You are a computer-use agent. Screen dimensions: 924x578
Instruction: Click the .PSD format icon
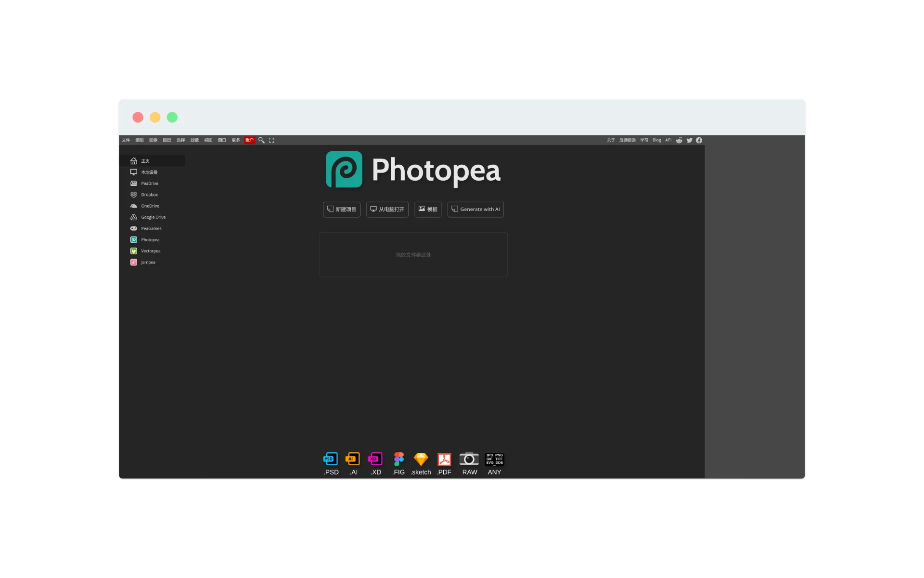click(331, 459)
